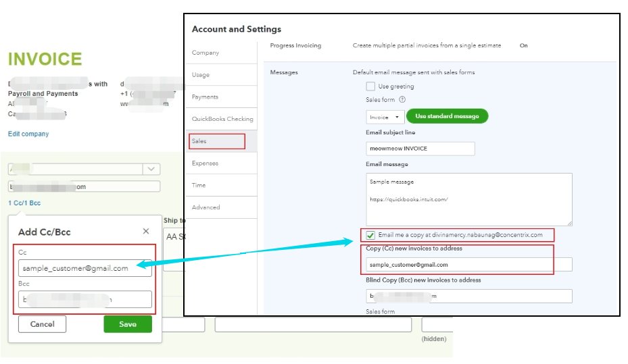Click Copy (Cc) new invoices address field
The image size is (628, 364).
(469, 265)
